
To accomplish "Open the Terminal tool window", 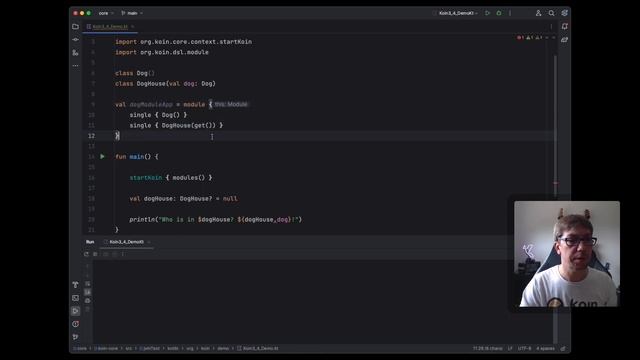I will tap(76, 298).
